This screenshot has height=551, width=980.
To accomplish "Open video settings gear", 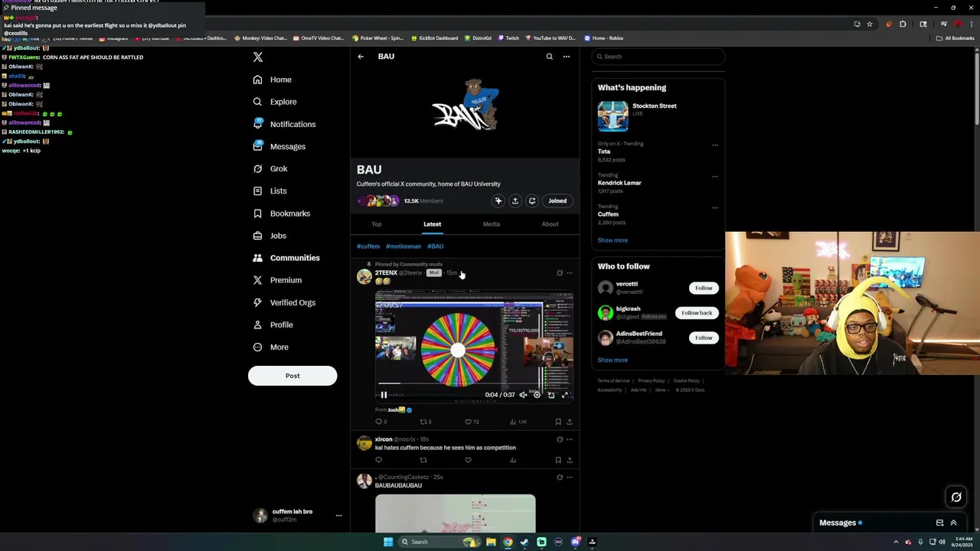I will pos(537,395).
